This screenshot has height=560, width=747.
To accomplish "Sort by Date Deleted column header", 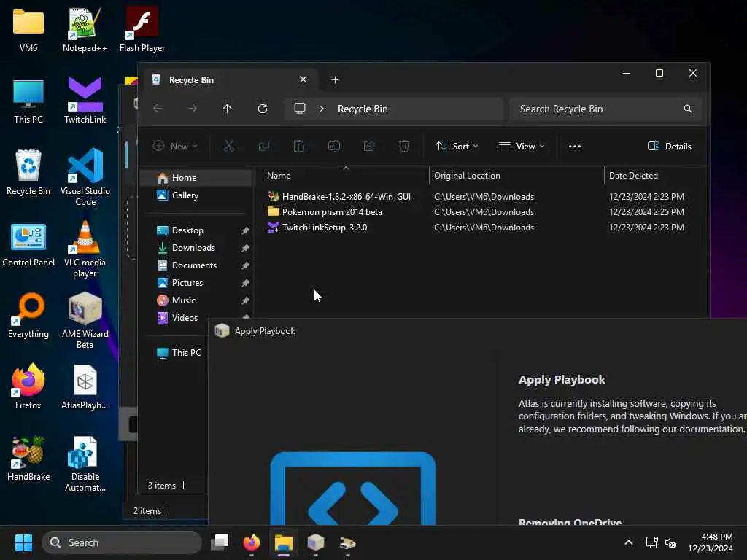I will (656, 175).
